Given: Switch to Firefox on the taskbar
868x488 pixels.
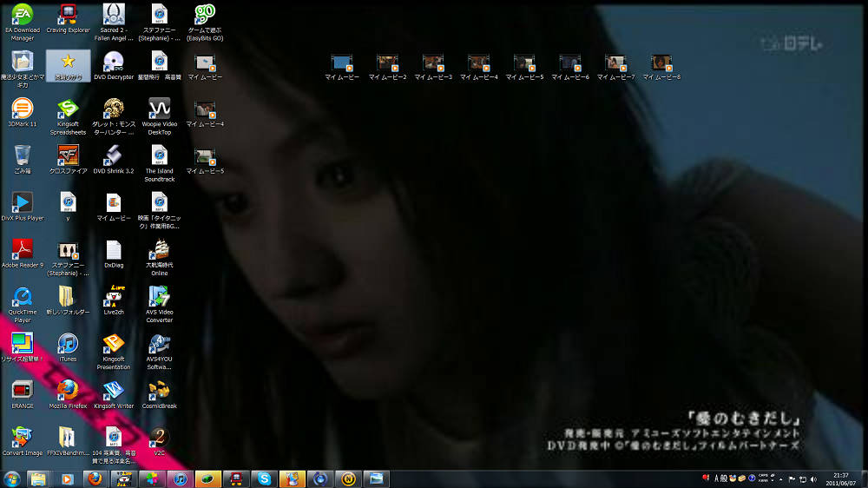Looking at the screenshot, I should click(95, 479).
